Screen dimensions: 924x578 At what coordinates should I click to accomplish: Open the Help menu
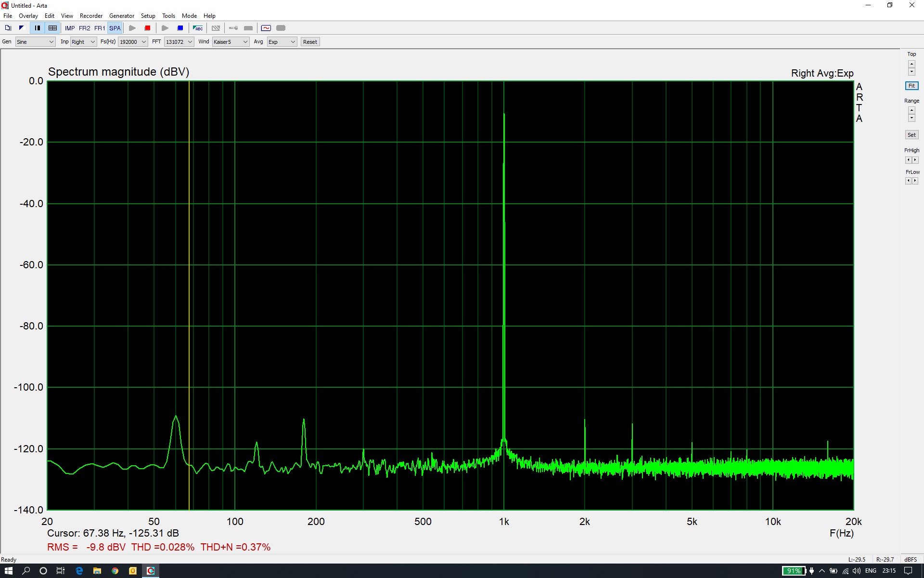pos(209,16)
